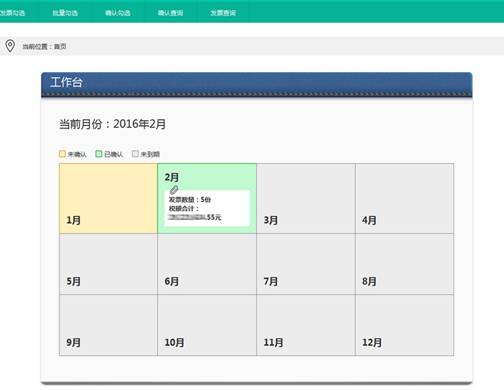Select the yellow 未确认 legend swatch
Viewport: 504px width, 390px height.
tap(62, 154)
